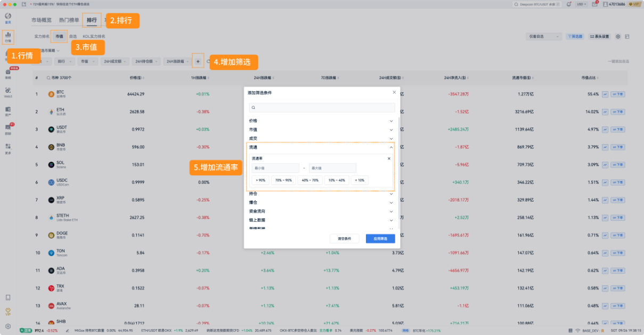The width and height of the screenshot is (644, 335).
Task: Click the user avatar 47013686
Action: point(615,4)
